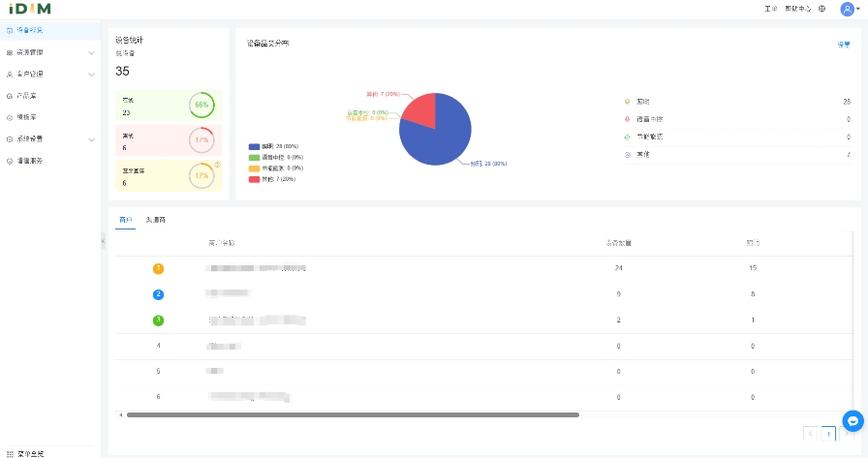Click the globe language icon in header

coord(822,9)
